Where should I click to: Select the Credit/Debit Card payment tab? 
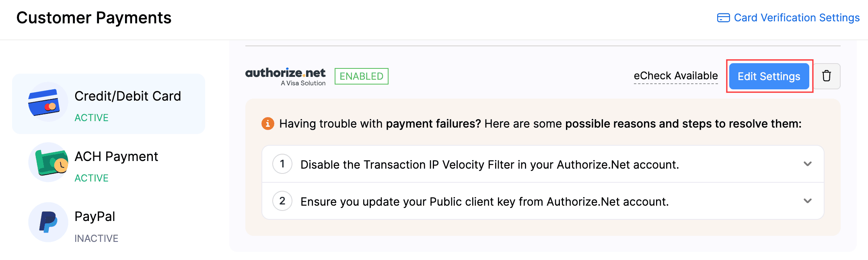(x=128, y=97)
